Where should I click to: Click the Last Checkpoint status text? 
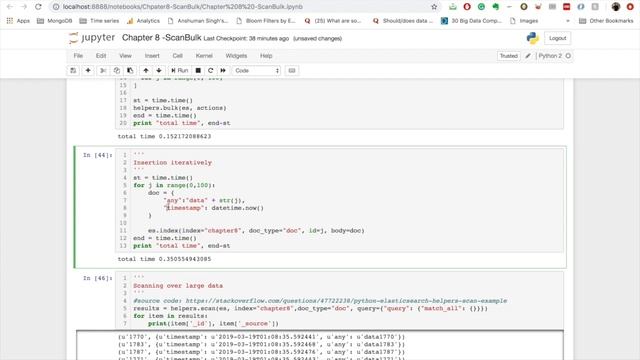tap(246, 38)
